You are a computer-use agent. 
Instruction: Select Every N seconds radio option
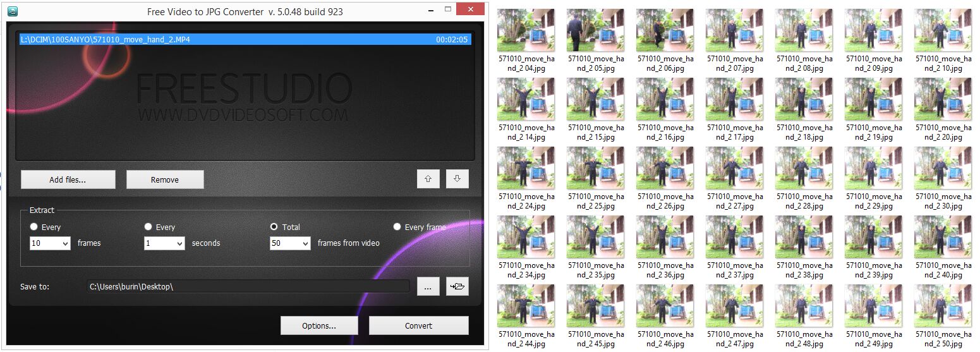[148, 227]
